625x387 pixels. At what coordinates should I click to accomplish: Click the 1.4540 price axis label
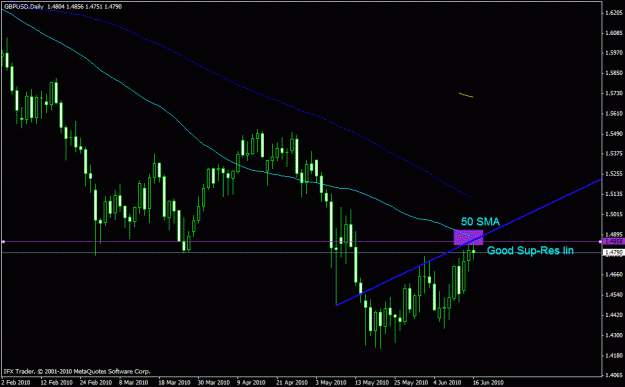click(614, 295)
